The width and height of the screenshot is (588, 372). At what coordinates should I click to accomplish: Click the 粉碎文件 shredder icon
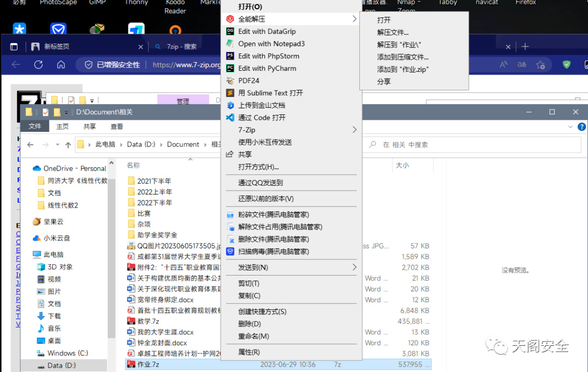[x=230, y=215]
